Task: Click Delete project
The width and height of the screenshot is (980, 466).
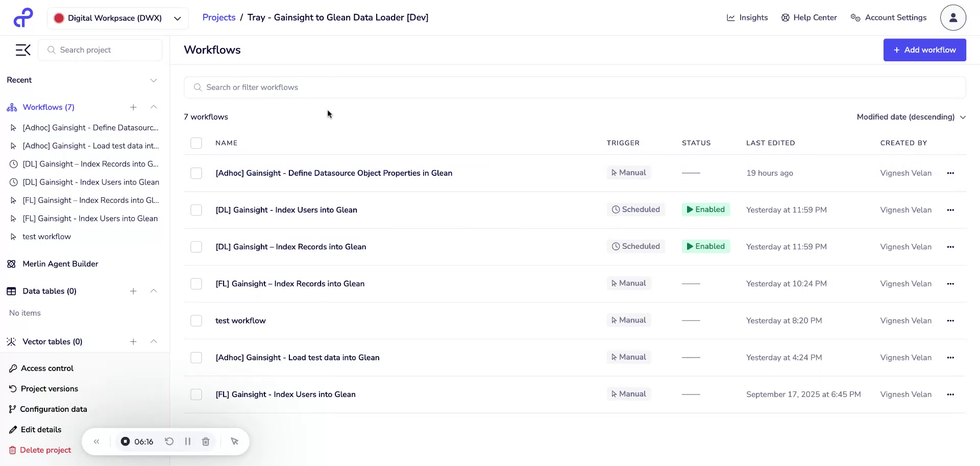Action: tap(45, 450)
